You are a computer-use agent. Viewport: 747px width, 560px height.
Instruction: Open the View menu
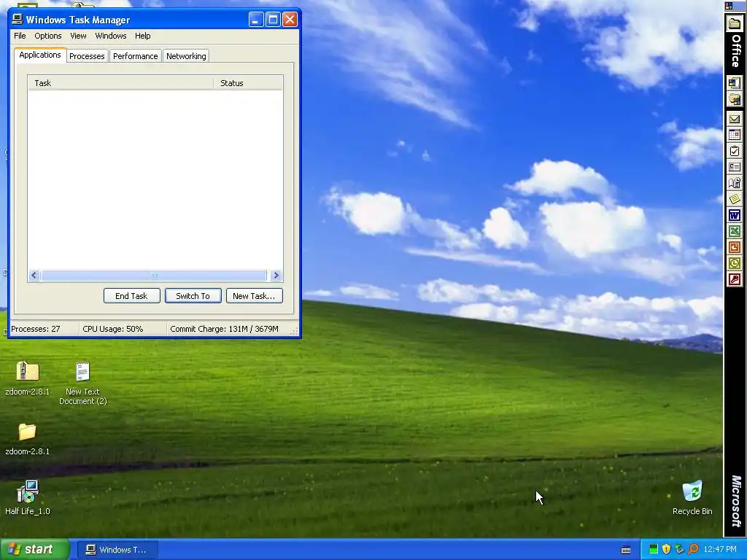click(78, 36)
